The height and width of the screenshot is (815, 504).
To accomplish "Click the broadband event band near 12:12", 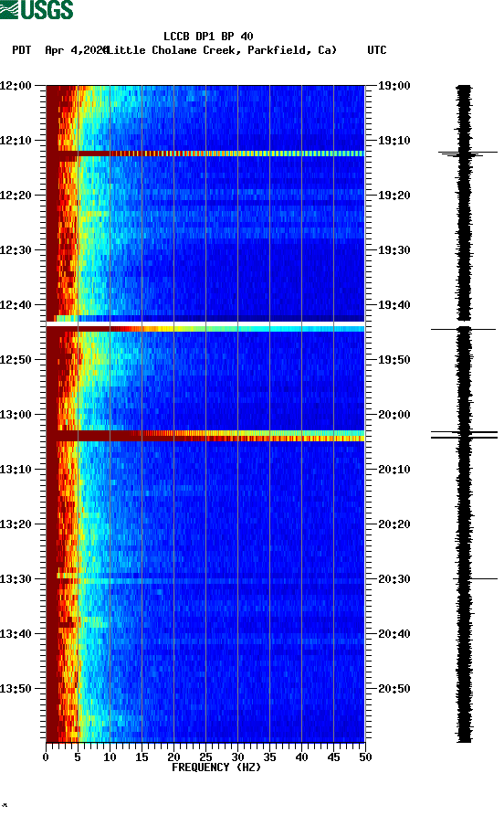I will coord(205,153).
